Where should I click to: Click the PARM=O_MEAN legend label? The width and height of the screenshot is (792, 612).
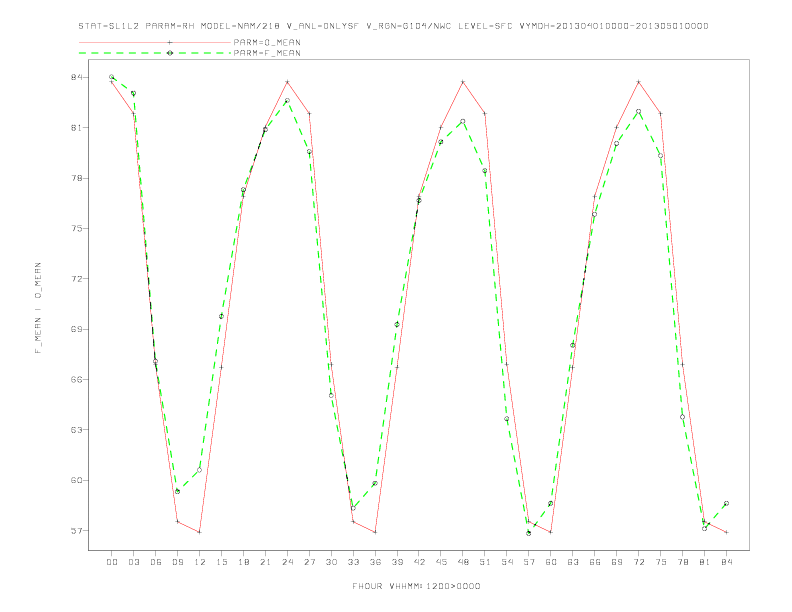[267, 42]
